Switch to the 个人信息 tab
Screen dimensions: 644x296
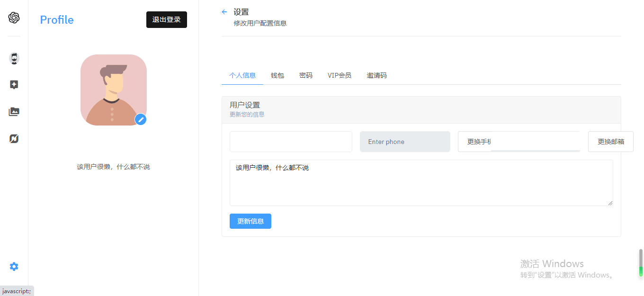pyautogui.click(x=242, y=75)
